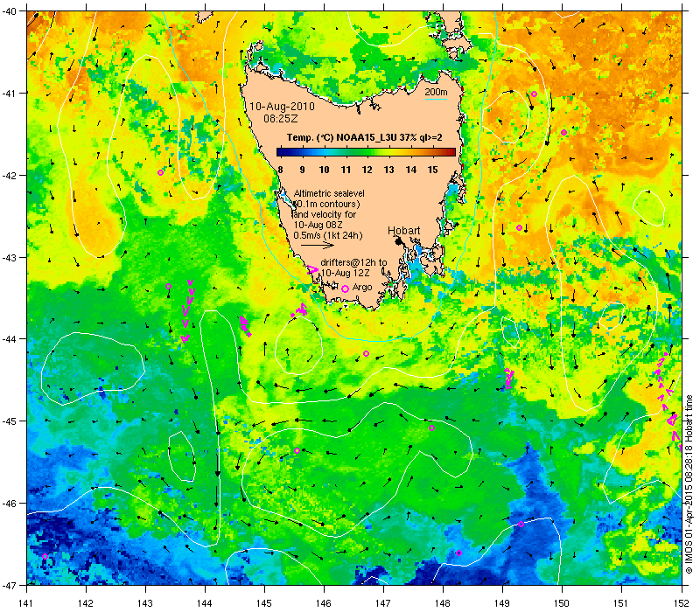Click longitude axis label '147'
This screenshot has height=612, width=700.
383,603
